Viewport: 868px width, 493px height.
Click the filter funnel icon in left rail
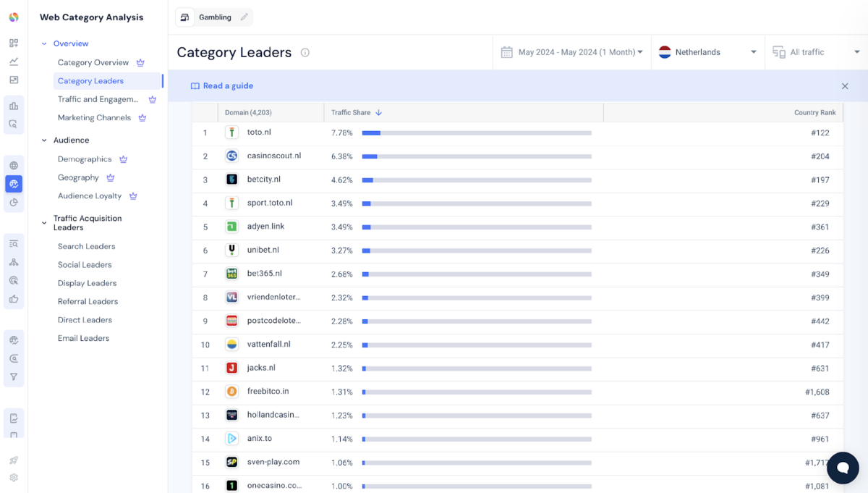pyautogui.click(x=14, y=377)
